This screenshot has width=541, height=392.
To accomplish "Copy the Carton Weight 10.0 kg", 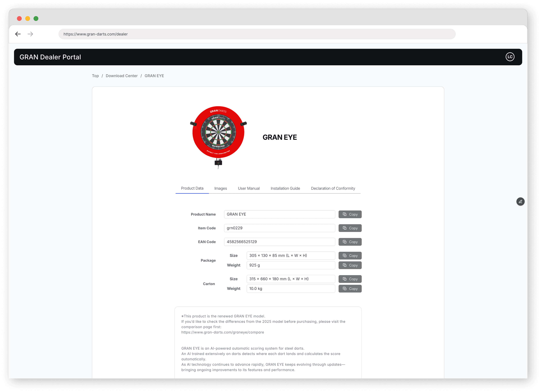I will (350, 289).
